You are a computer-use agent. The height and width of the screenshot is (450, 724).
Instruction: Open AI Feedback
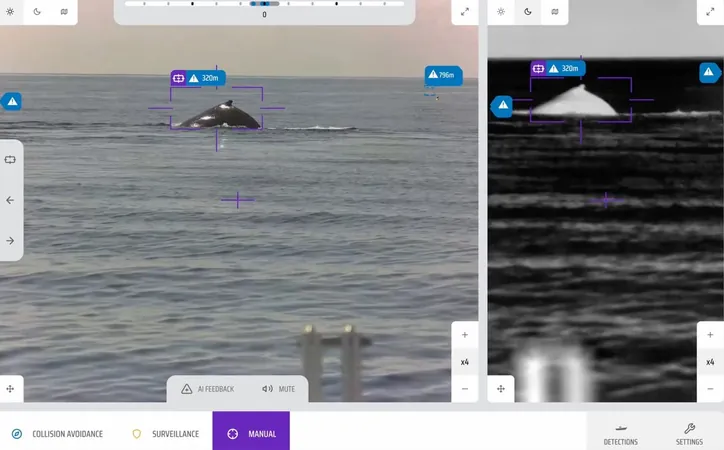[x=208, y=389]
